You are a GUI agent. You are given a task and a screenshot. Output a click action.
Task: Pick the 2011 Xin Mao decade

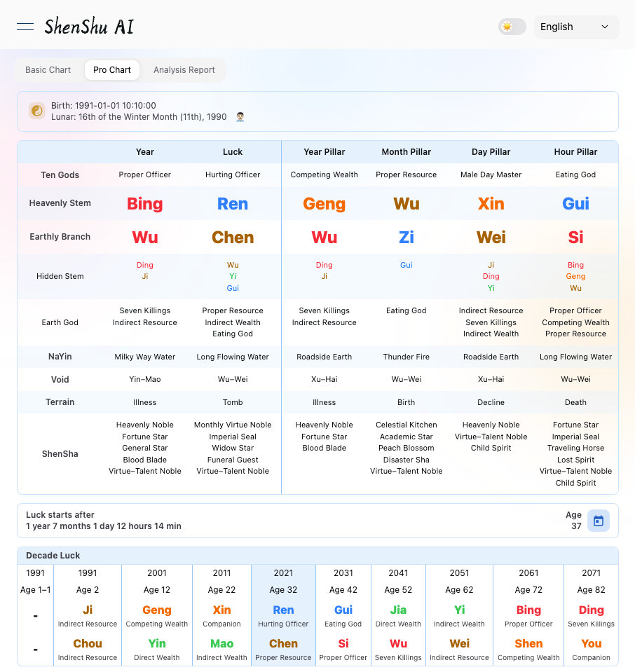(x=221, y=615)
